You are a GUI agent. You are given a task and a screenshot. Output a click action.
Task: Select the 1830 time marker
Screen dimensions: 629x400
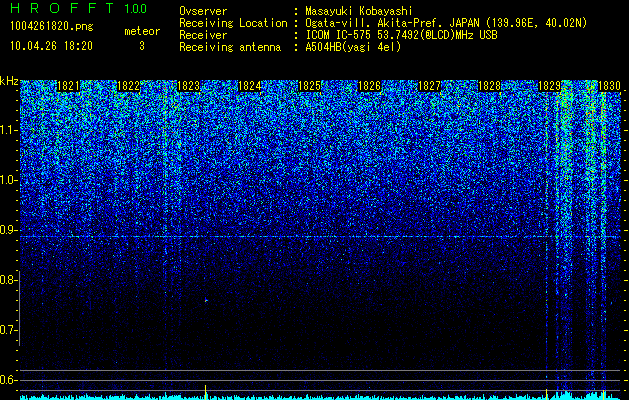[609, 86]
